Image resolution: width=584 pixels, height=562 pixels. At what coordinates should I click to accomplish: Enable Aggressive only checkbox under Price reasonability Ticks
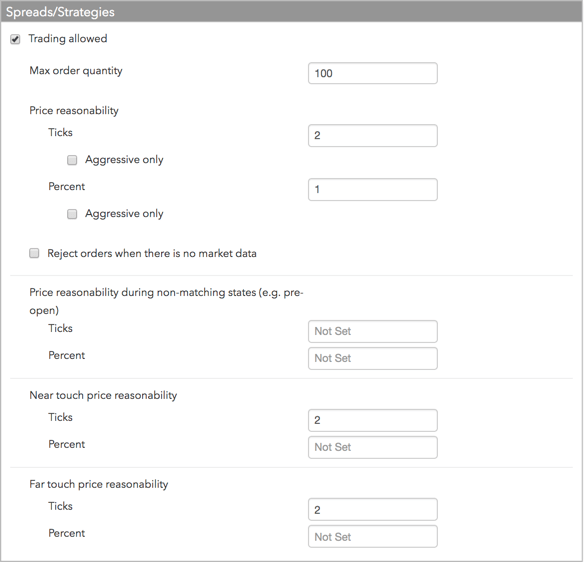(72, 160)
